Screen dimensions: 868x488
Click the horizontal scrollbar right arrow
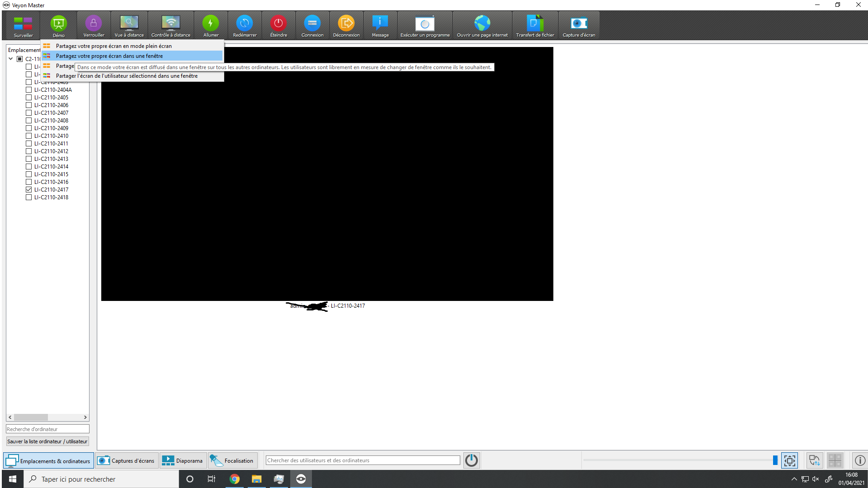coord(85,418)
